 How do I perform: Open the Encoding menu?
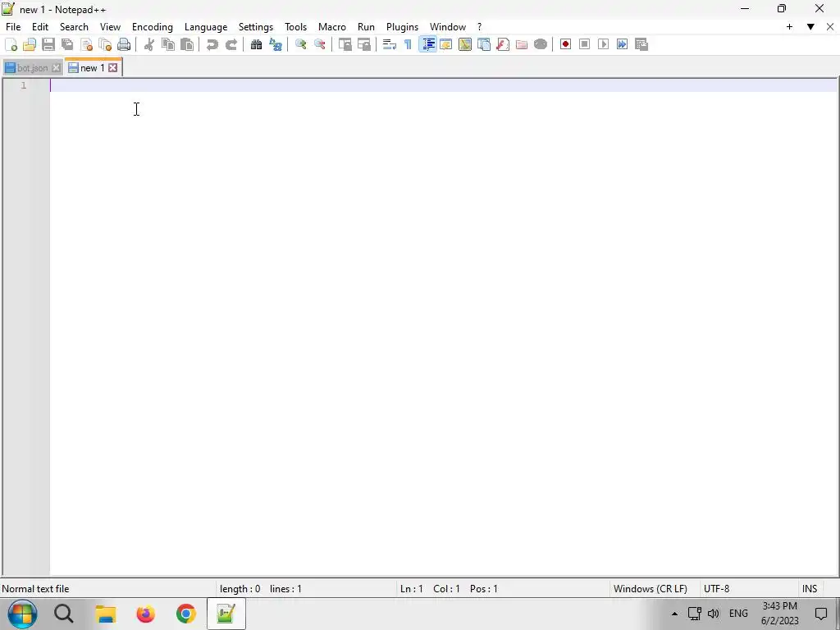pyautogui.click(x=153, y=27)
